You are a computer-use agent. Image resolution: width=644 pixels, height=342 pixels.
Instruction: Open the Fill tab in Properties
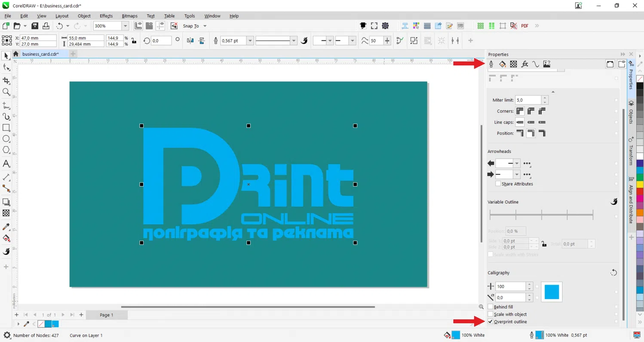tap(502, 64)
